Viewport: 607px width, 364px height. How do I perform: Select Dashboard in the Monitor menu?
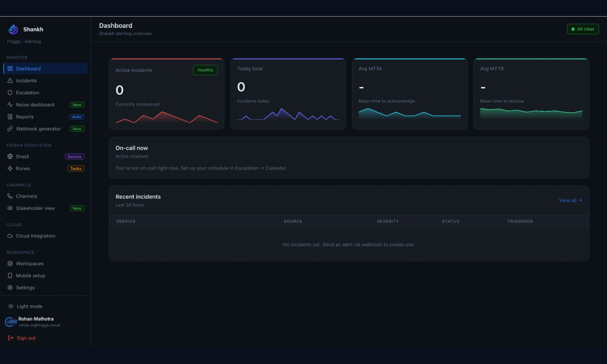pyautogui.click(x=45, y=68)
